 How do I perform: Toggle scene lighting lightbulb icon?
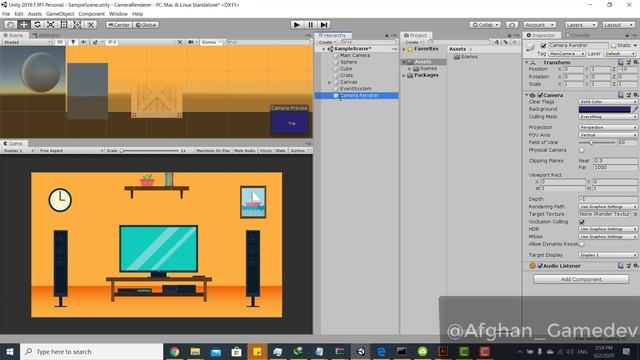pos(73,42)
